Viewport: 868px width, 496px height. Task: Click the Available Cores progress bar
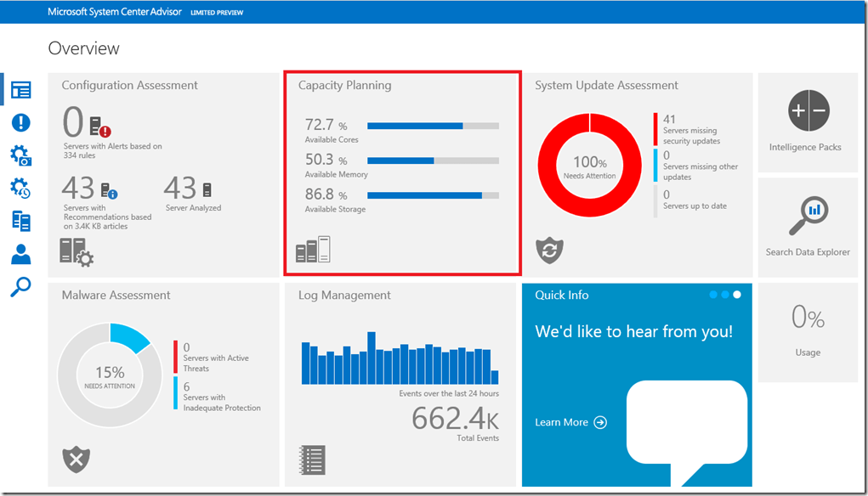433,126
